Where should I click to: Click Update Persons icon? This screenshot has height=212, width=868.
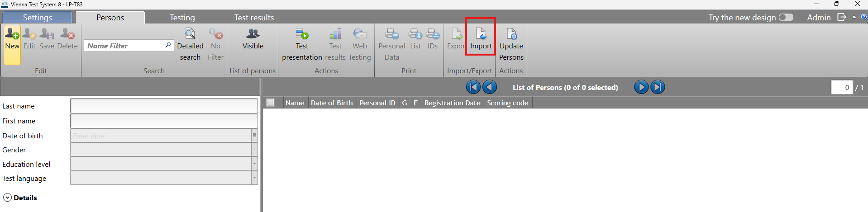511,34
